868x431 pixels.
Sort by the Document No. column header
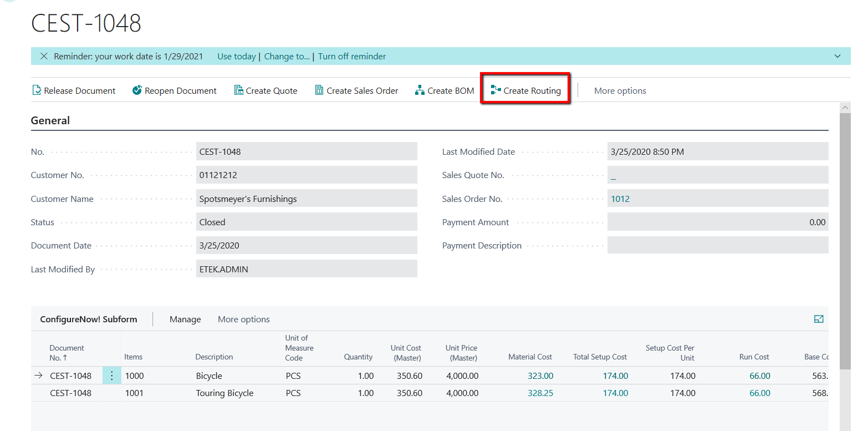pyautogui.click(x=67, y=353)
